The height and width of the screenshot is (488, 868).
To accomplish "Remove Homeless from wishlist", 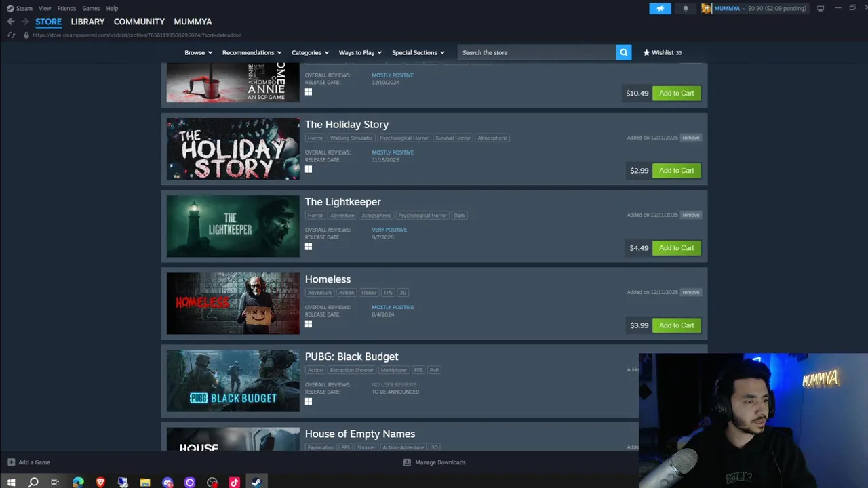I will tap(690, 292).
